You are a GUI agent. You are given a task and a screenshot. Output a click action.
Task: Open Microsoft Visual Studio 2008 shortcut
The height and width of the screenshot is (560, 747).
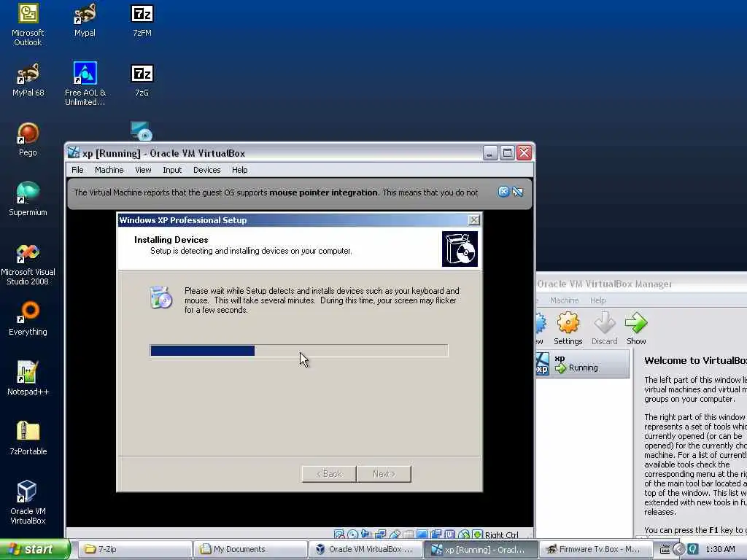pos(28,265)
